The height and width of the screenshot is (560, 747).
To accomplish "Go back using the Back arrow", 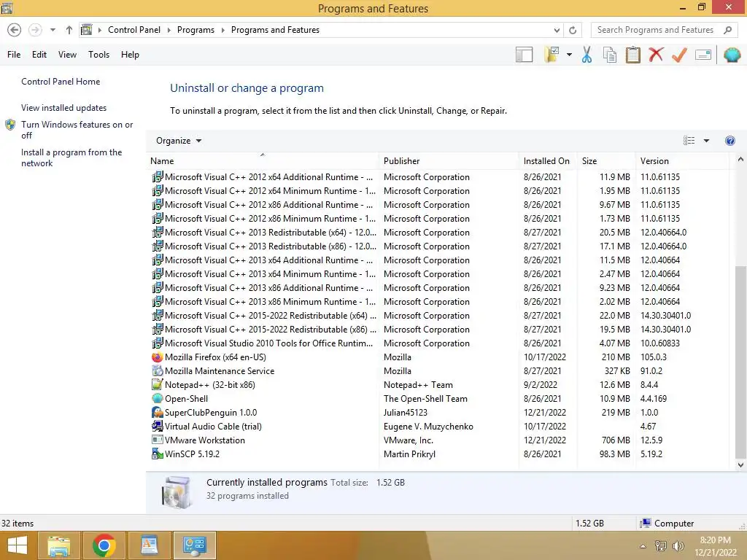I will (15, 30).
